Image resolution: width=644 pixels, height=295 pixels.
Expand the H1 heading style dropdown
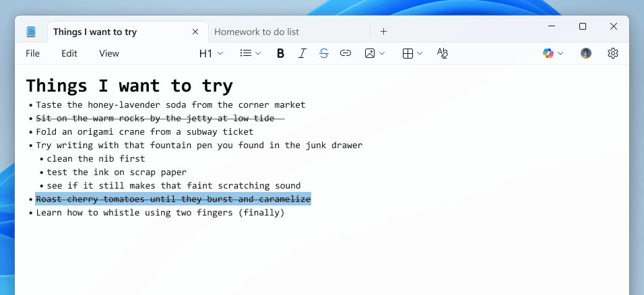[x=210, y=53]
